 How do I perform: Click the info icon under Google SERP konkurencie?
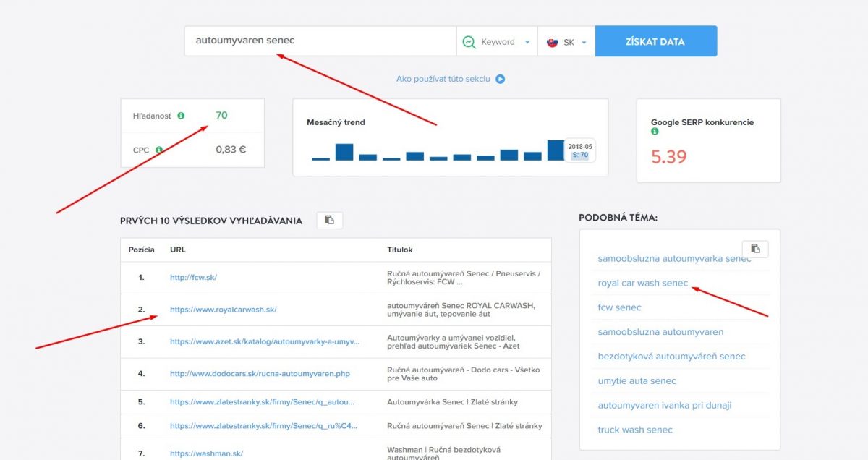coord(655,132)
